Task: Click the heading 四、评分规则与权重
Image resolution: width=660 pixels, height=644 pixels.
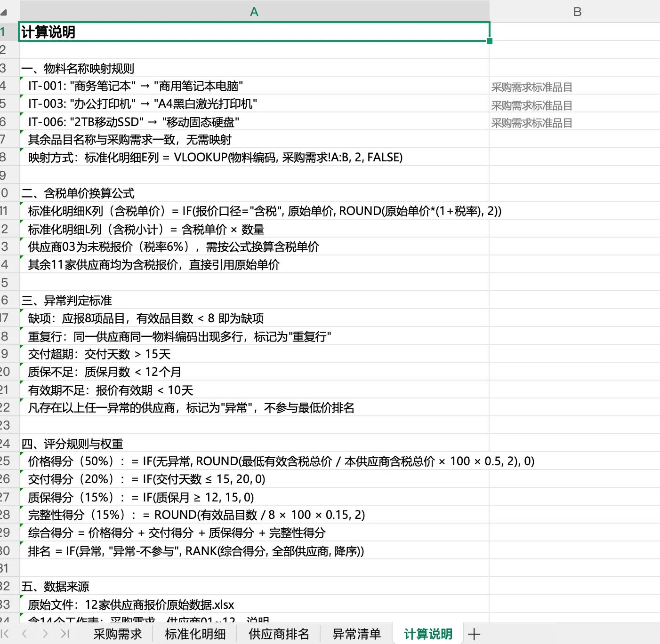Action: pyautogui.click(x=254, y=444)
